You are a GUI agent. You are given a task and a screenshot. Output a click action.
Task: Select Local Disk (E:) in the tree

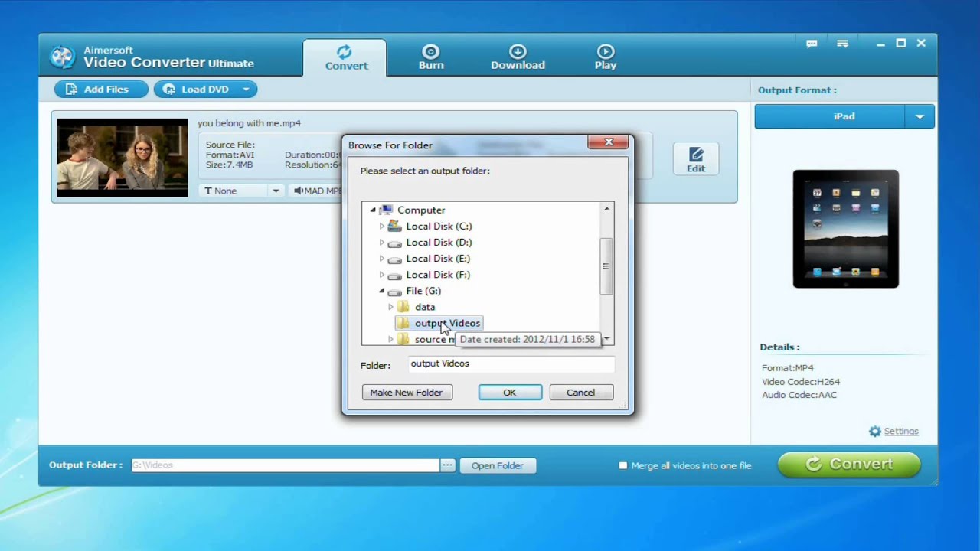point(438,259)
